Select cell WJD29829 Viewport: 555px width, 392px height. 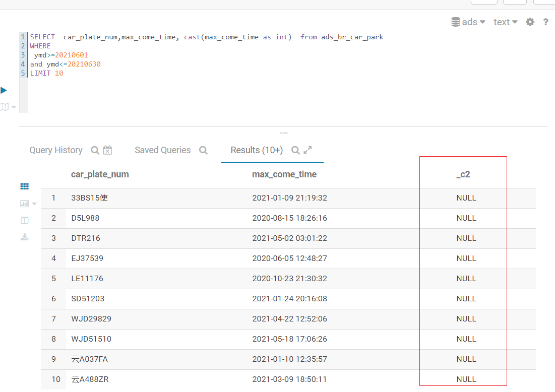(x=91, y=319)
